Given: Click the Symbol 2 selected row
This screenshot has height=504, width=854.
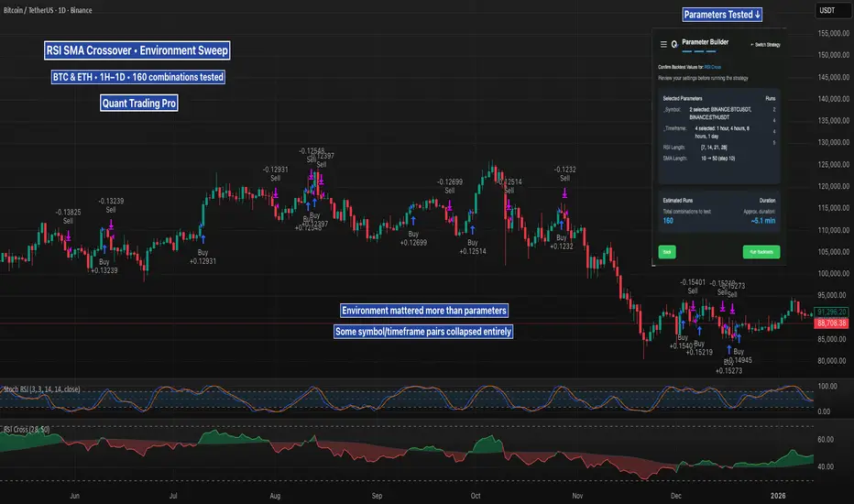Looking at the screenshot, I should tap(719, 114).
